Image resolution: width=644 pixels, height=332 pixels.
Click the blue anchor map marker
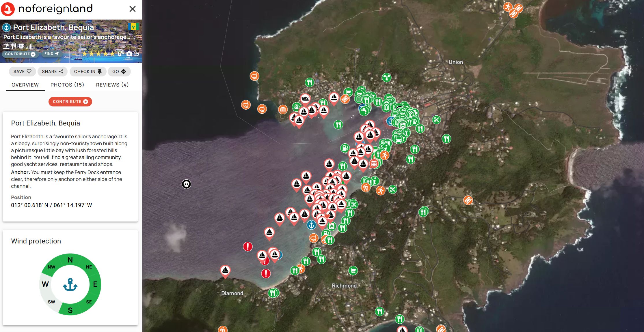pyautogui.click(x=311, y=225)
